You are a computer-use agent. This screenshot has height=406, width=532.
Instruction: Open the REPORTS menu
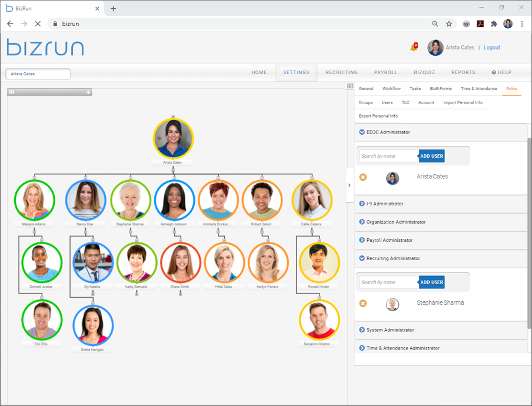pyautogui.click(x=463, y=72)
